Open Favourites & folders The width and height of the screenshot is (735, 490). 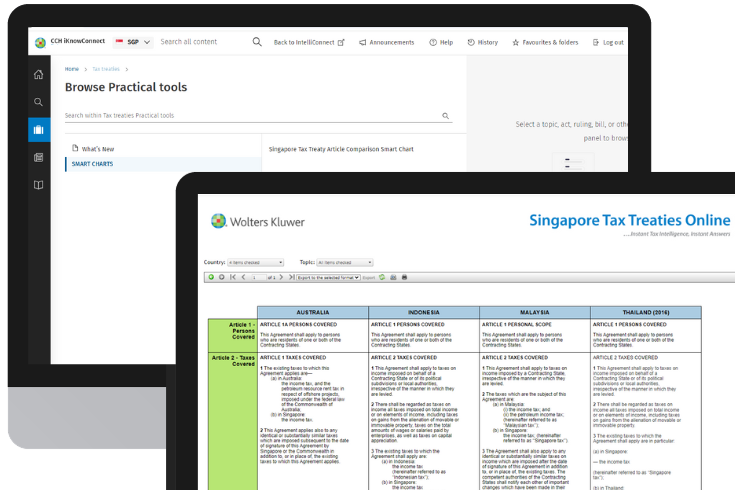545,43
